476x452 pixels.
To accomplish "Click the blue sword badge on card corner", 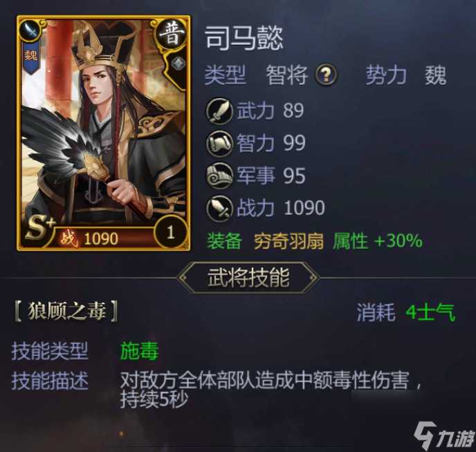I will 32,30.
